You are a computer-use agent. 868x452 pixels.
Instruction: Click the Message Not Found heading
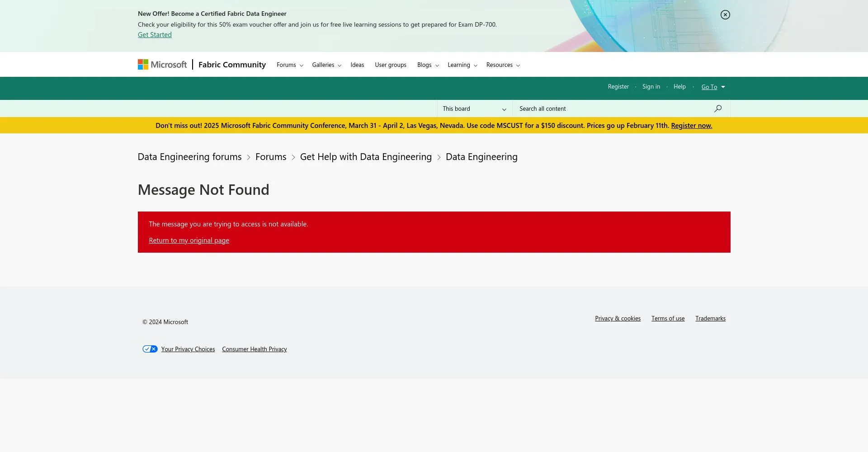tap(203, 190)
